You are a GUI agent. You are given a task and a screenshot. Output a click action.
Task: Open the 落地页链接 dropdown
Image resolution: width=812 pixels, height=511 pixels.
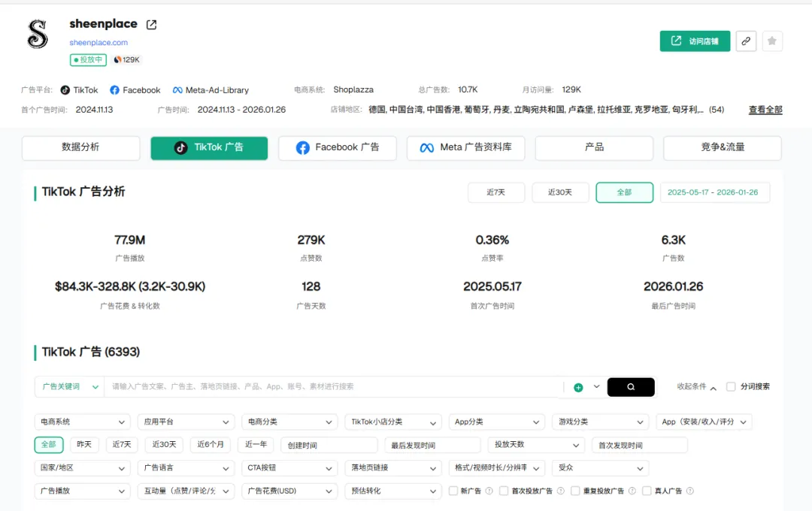click(x=393, y=468)
